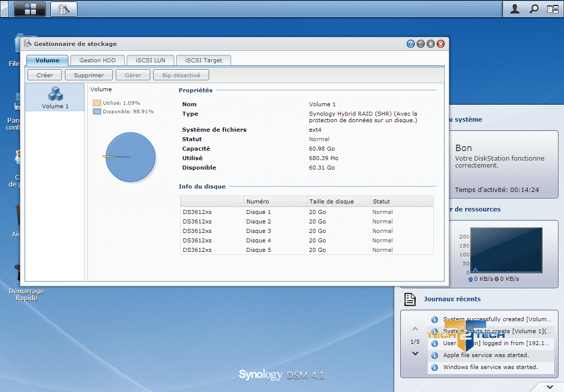Viewport: 564px width, 392px height.
Task: Click the Windows file service was started log
Action: pyautogui.click(x=491, y=367)
